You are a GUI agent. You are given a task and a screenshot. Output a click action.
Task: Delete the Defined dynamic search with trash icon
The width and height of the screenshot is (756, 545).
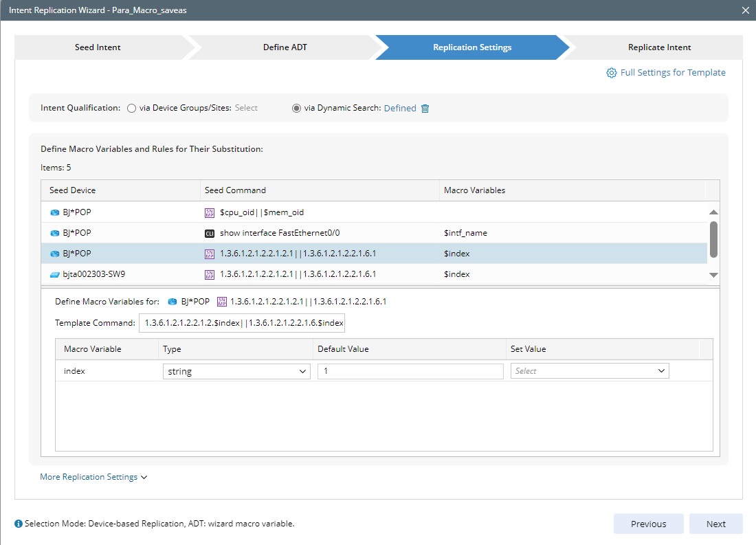(425, 109)
